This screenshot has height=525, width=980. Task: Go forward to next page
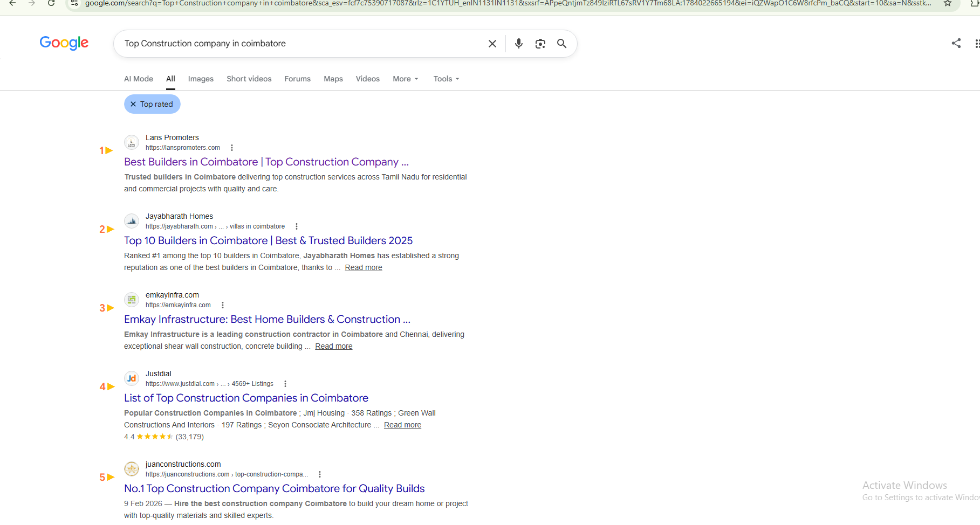point(32,3)
